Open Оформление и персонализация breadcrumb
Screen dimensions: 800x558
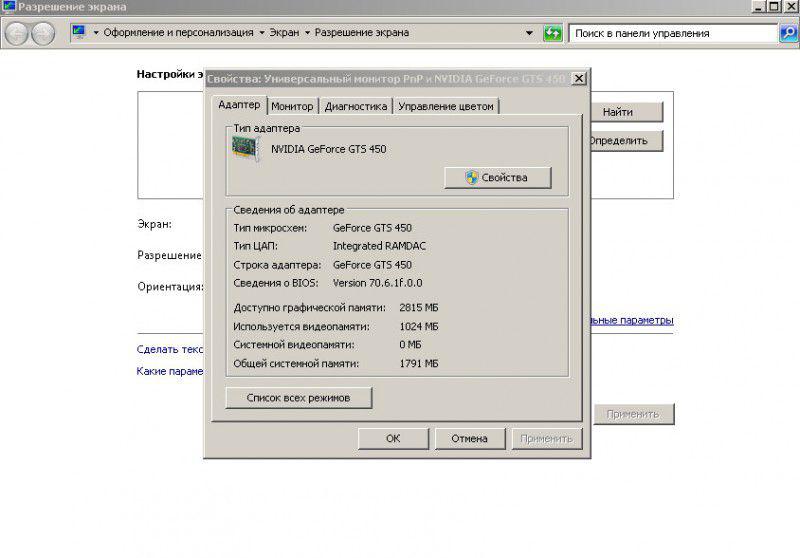coord(179,33)
